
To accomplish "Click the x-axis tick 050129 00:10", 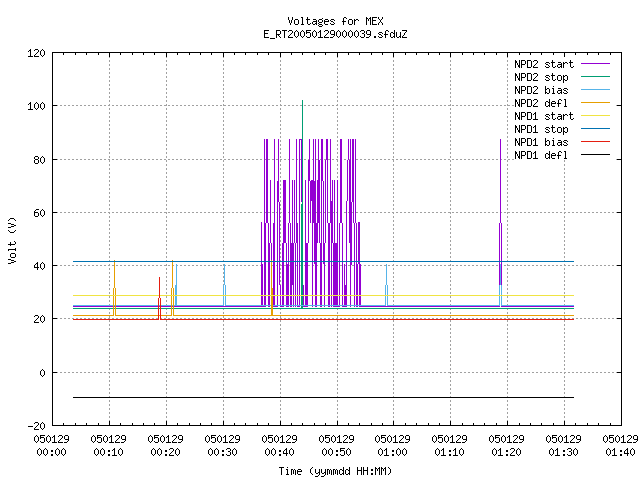I will click(109, 446).
